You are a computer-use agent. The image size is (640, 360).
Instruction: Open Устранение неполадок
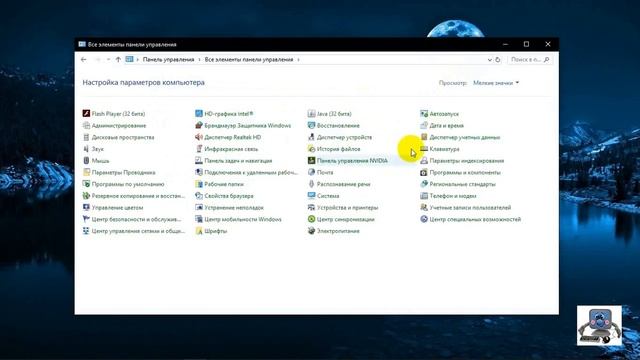(x=229, y=207)
